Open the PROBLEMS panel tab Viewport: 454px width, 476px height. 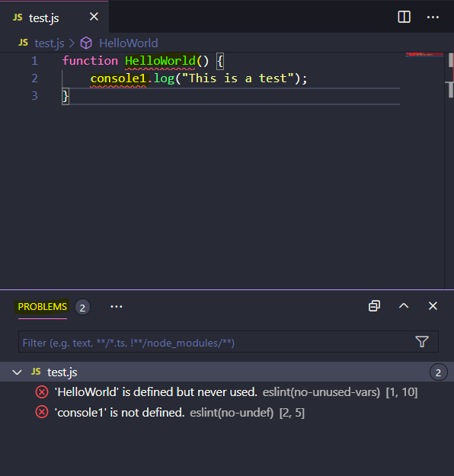43,307
